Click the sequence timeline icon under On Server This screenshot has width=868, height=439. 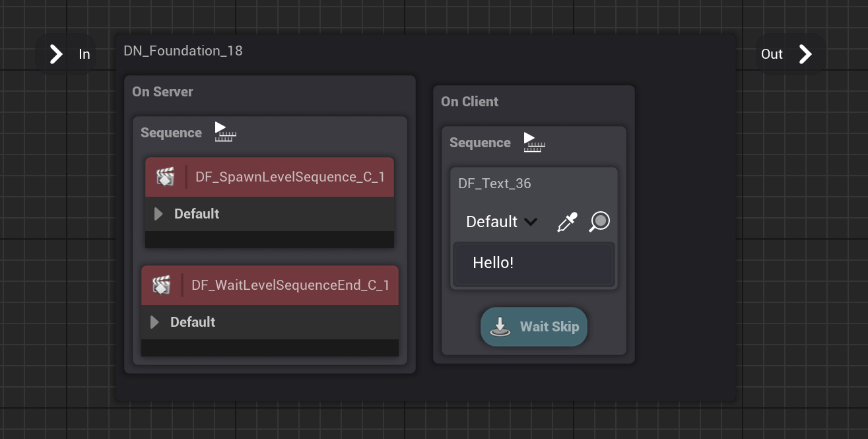tap(225, 132)
